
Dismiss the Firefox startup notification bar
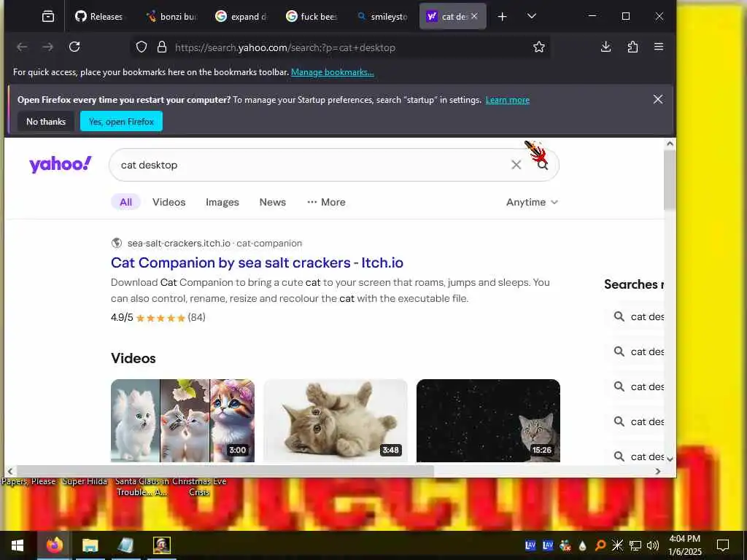[x=658, y=99]
